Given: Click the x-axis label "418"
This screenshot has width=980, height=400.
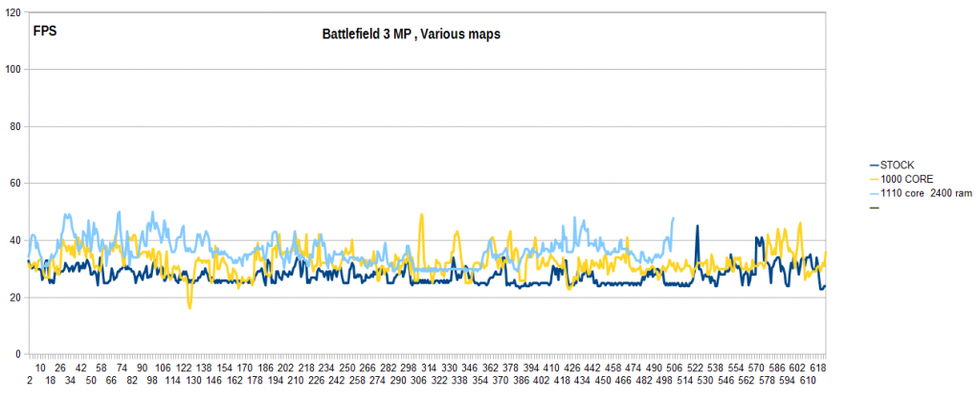Looking at the screenshot, I should pos(562,379).
